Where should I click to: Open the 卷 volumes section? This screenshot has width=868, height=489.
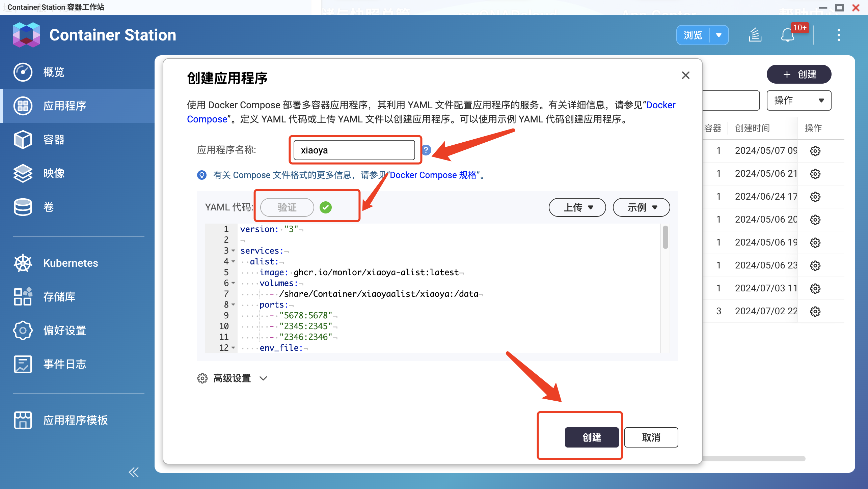click(x=77, y=207)
